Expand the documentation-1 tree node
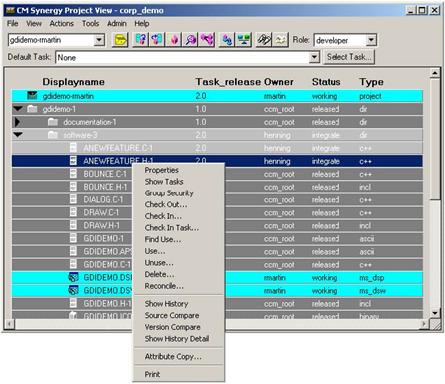This screenshot has height=384, width=445. tap(17, 122)
